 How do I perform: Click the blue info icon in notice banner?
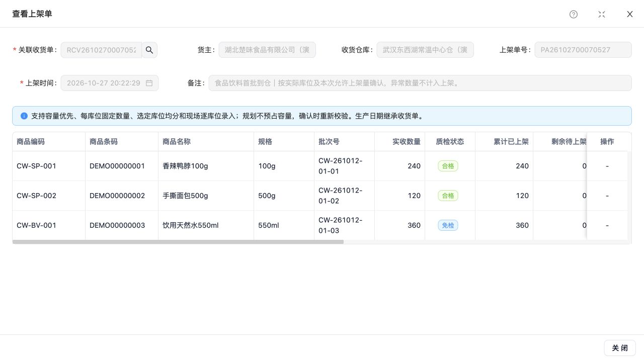[x=24, y=116]
